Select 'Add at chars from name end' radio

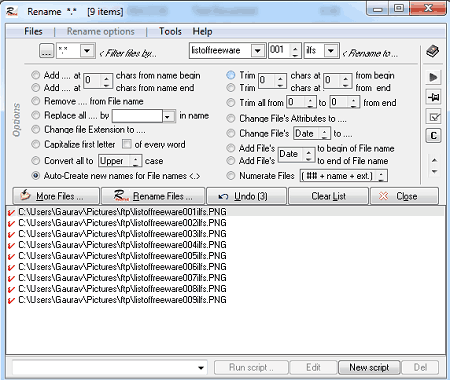click(35, 88)
